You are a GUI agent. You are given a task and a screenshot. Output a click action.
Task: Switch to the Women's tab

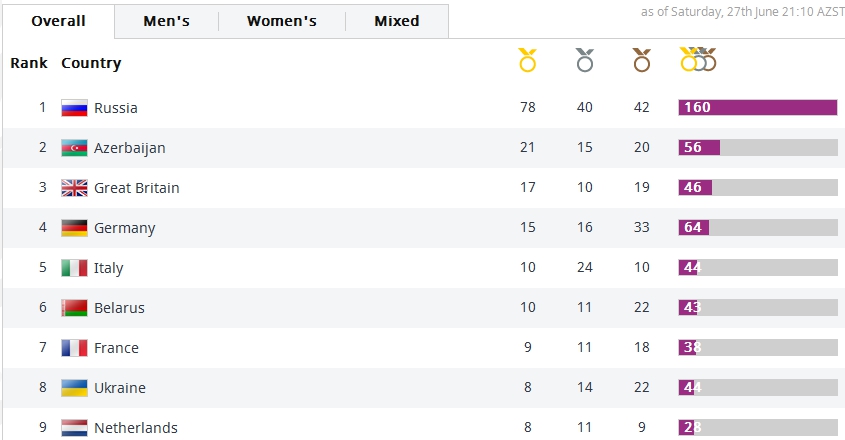[x=282, y=21]
